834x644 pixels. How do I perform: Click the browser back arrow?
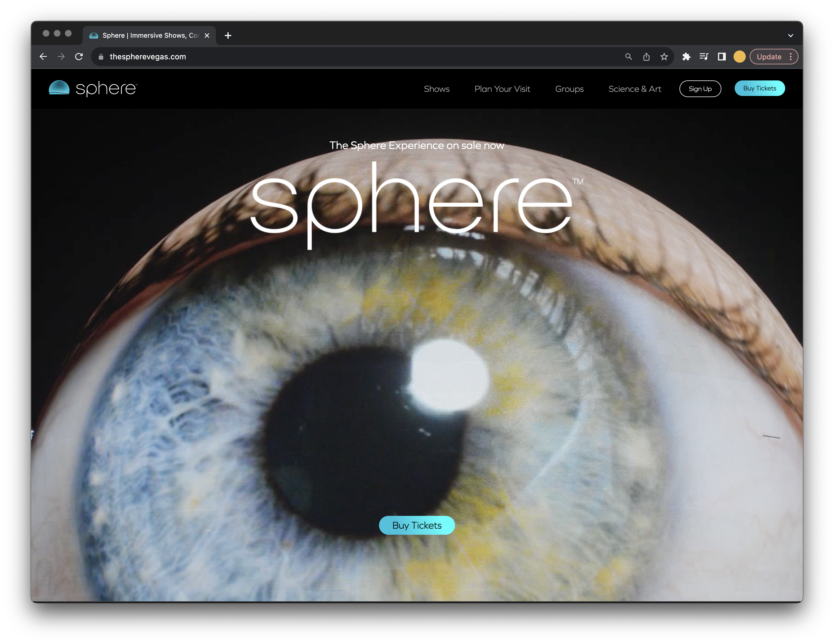tap(43, 57)
